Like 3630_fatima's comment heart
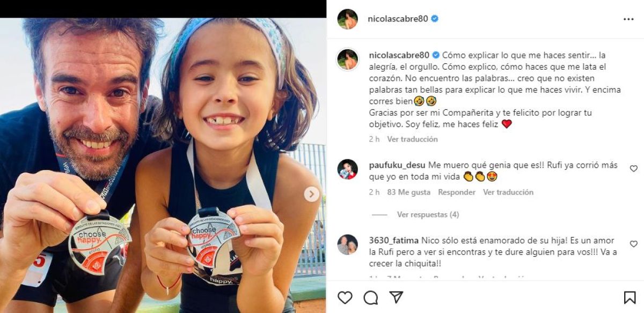The height and width of the screenshot is (313, 644). (x=633, y=244)
